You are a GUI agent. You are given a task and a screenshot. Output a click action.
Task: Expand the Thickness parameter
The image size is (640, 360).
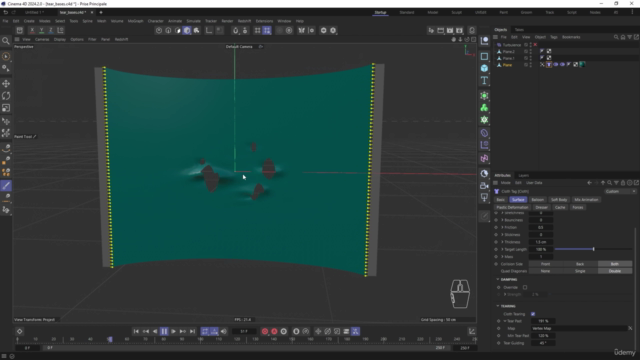click(x=502, y=242)
